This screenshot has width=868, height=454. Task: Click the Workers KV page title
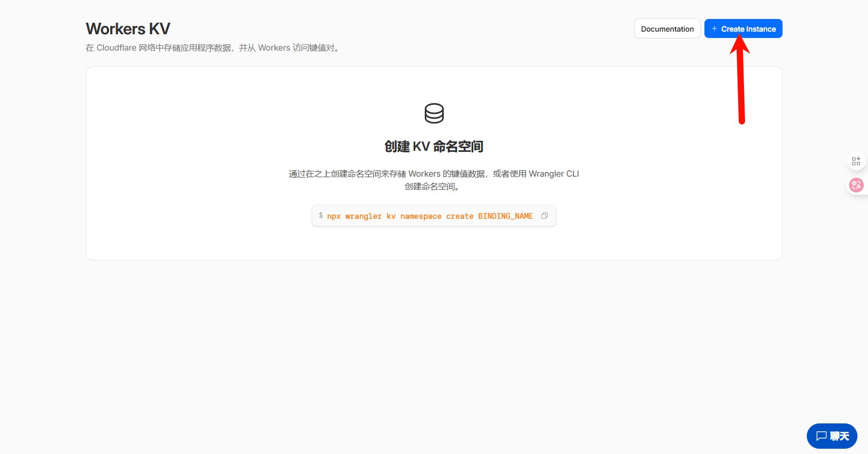pyautogui.click(x=128, y=29)
